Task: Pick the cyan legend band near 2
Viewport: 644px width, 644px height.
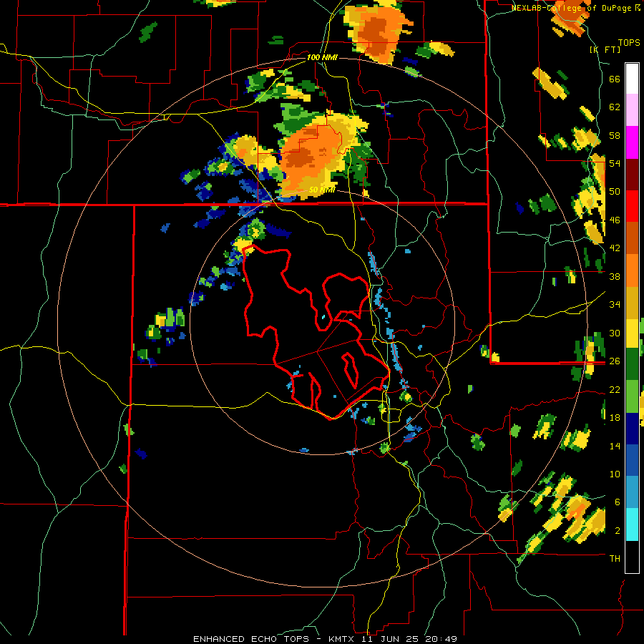Action: [632, 525]
